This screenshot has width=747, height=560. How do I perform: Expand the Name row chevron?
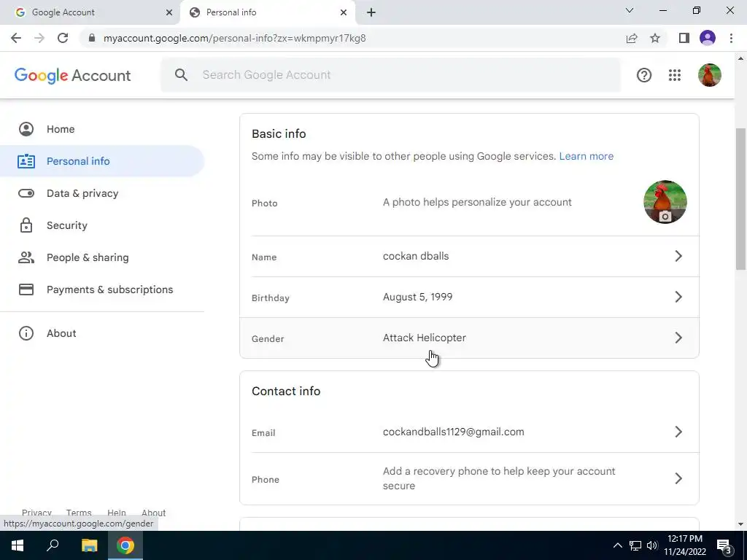[x=678, y=256]
